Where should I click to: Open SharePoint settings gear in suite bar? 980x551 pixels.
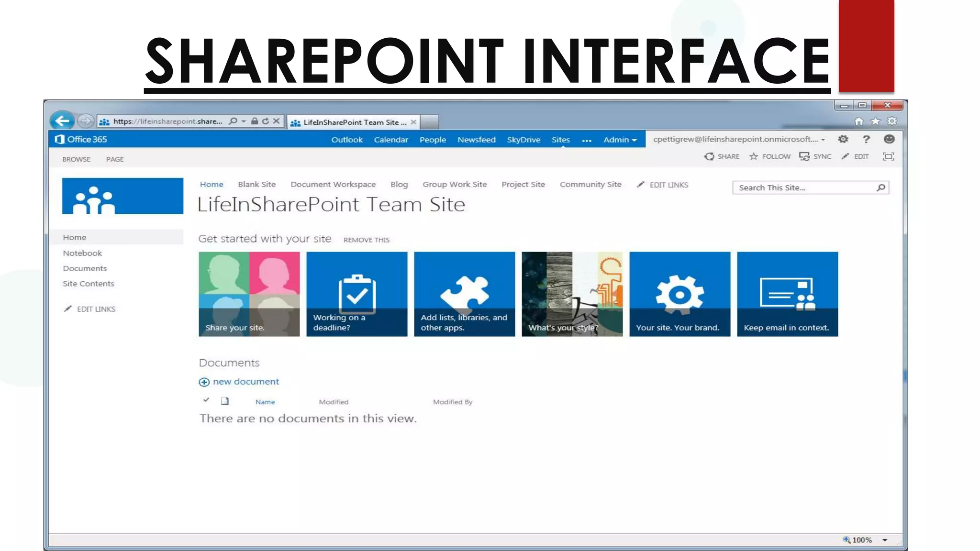(x=843, y=139)
